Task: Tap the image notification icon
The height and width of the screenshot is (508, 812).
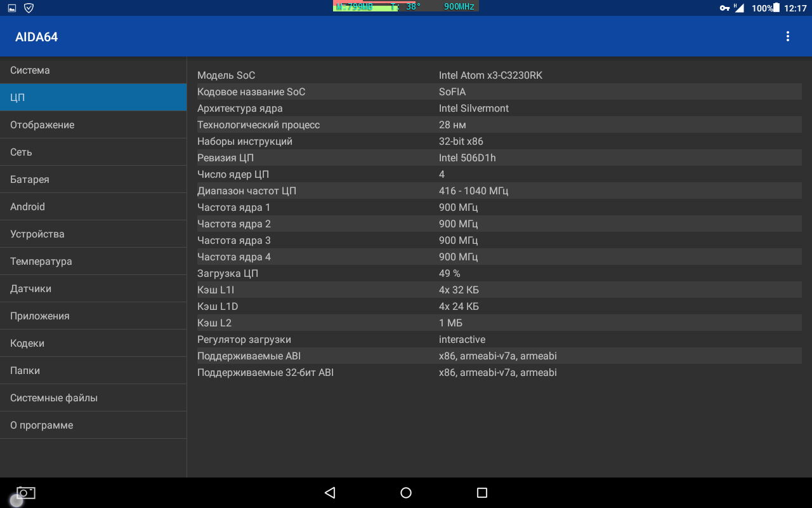Action: click(x=12, y=8)
